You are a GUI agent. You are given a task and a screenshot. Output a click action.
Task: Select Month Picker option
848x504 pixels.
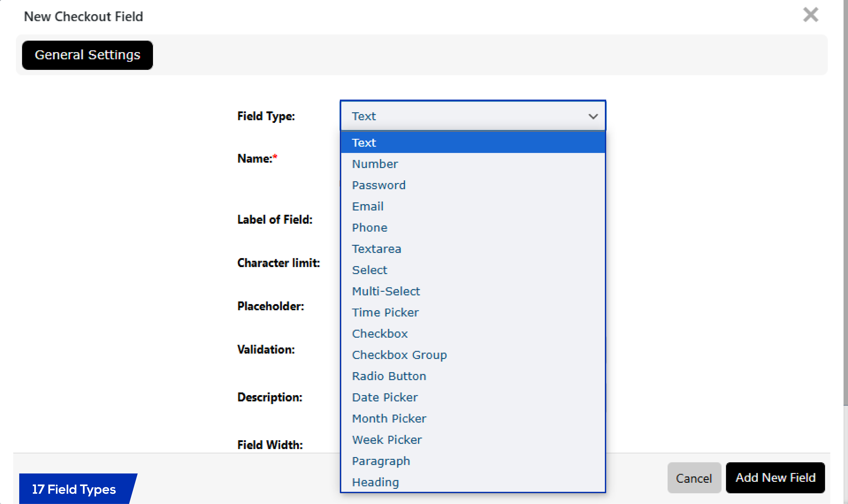pyautogui.click(x=473, y=419)
